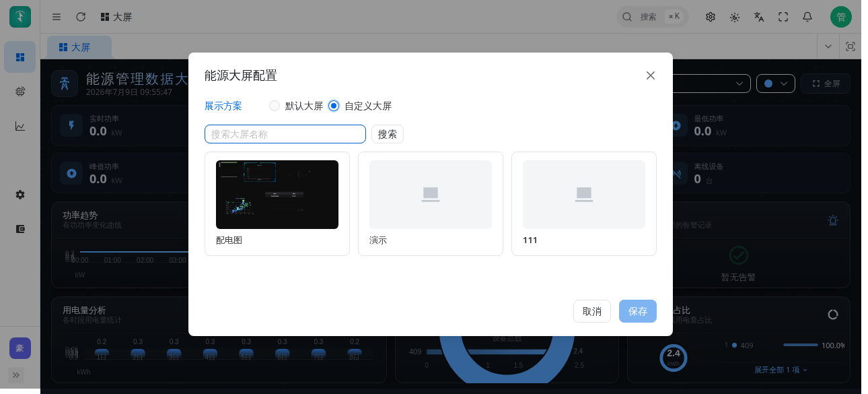Click the refresh icon in top bar
868x394 pixels.
tap(81, 17)
